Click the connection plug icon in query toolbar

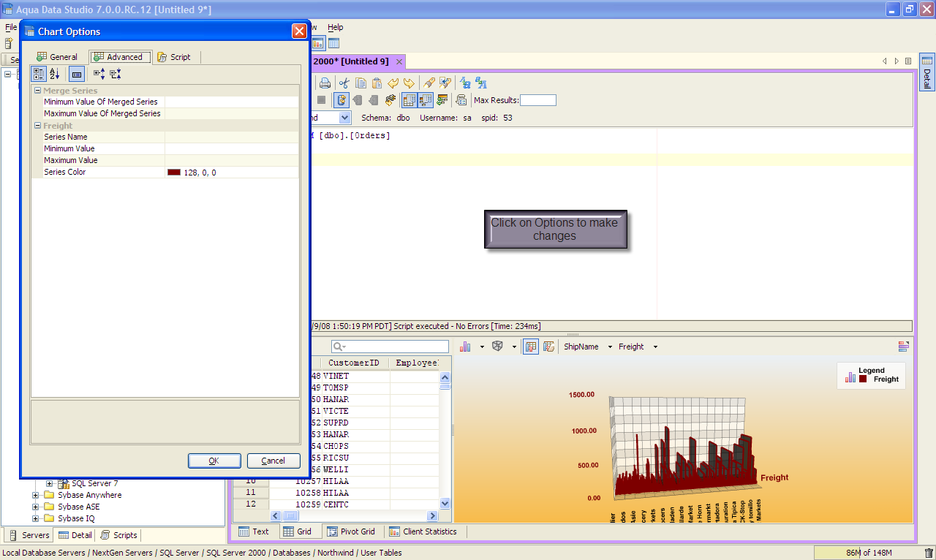(390, 100)
